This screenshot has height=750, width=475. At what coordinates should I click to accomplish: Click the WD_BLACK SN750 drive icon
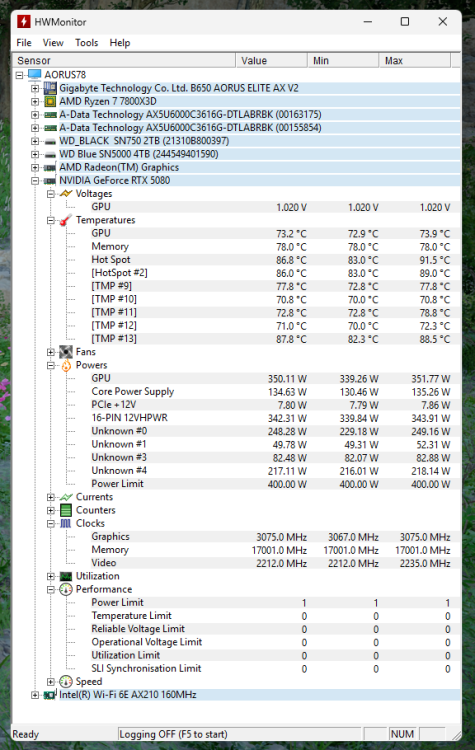pos(50,142)
